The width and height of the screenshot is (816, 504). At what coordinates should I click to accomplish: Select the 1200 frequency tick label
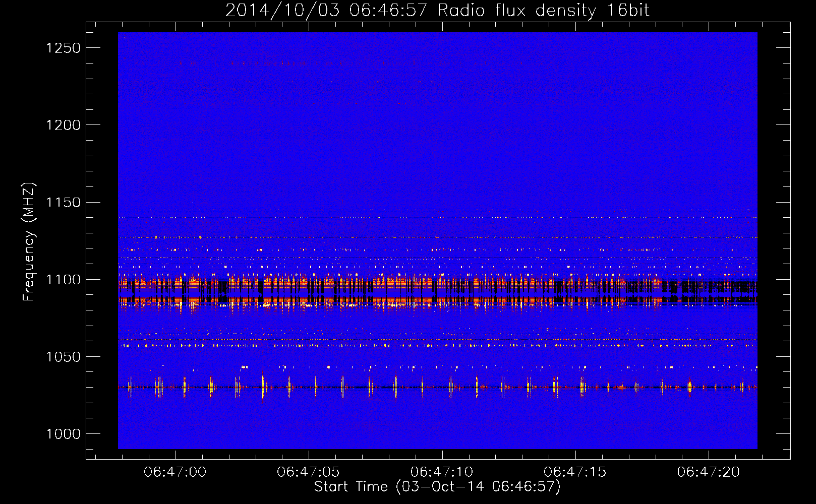coord(64,125)
